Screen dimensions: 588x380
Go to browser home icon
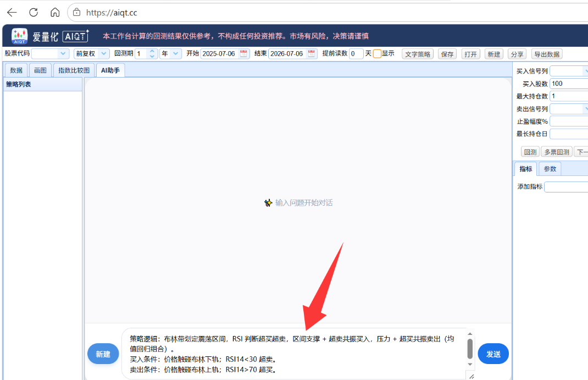tap(55, 13)
